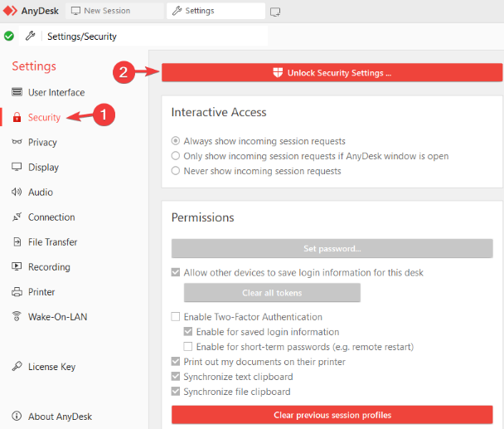
Task: Click the Connection plug icon
Action: click(x=17, y=217)
